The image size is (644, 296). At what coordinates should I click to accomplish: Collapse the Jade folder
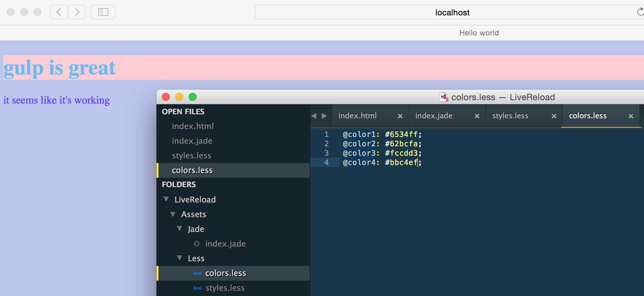pyautogui.click(x=180, y=229)
